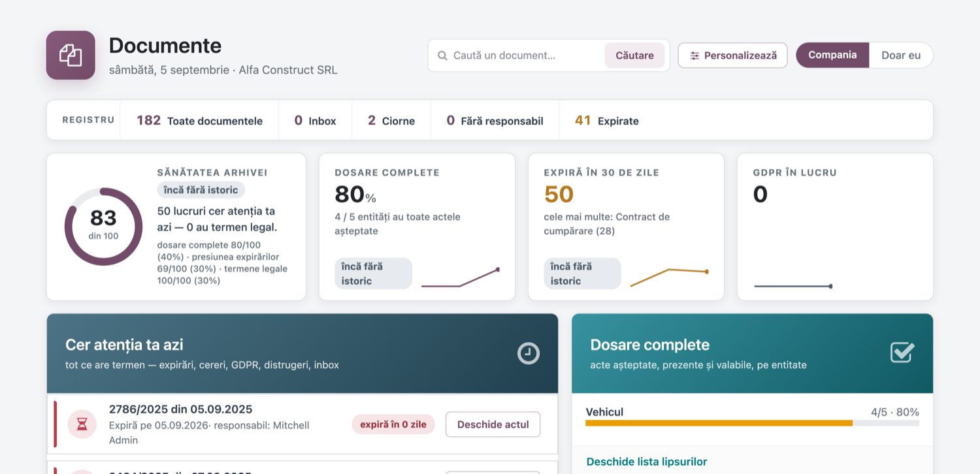
Task: Click the date and company subtitle
Action: pyautogui.click(x=223, y=70)
